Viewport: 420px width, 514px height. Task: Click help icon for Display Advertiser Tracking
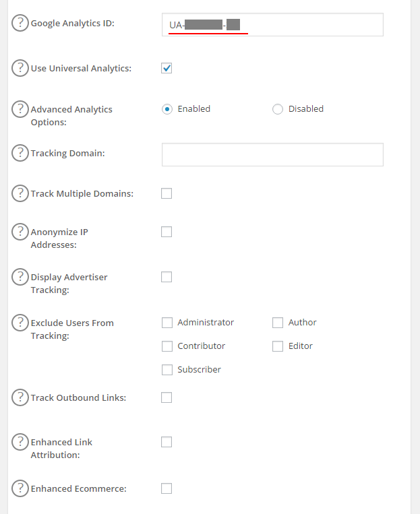pos(21,277)
